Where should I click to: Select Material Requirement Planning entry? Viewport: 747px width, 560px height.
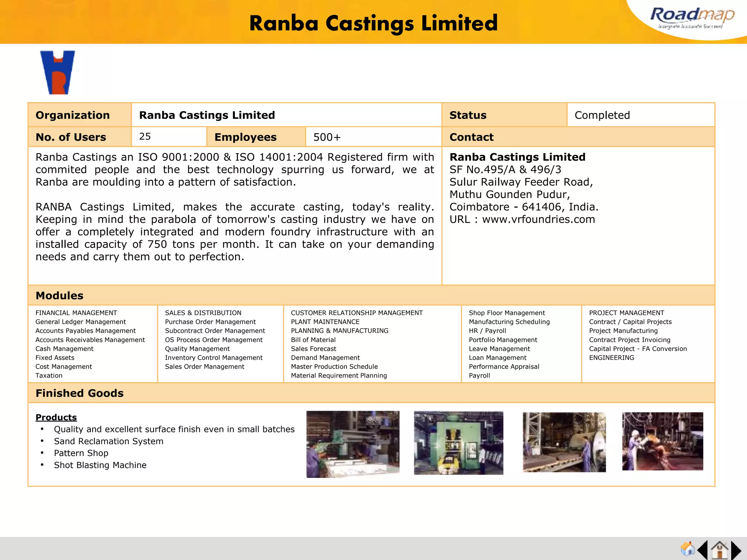(x=339, y=376)
